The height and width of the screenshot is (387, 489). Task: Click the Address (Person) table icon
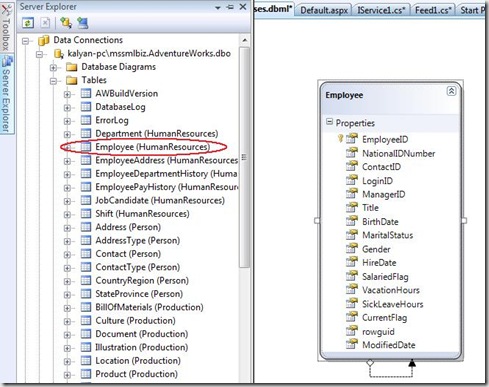pyautogui.click(x=86, y=227)
